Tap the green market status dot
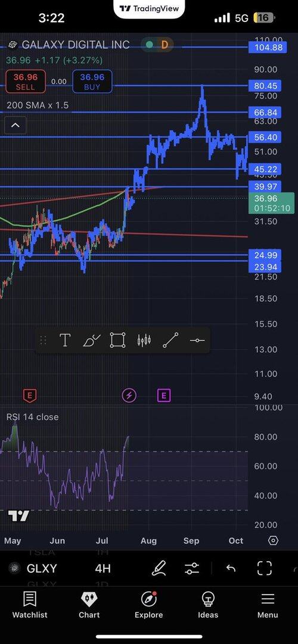Image resolution: width=298 pixels, height=644 pixels. [x=150, y=45]
